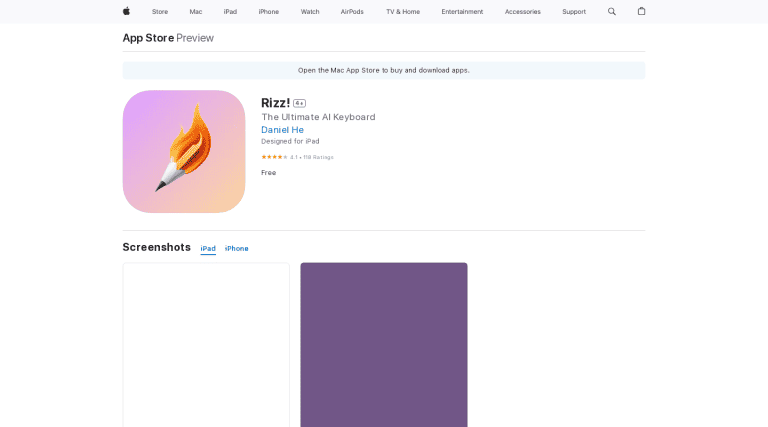768x427 pixels.
Task: Open the shopping bag icon
Action: click(641, 11)
